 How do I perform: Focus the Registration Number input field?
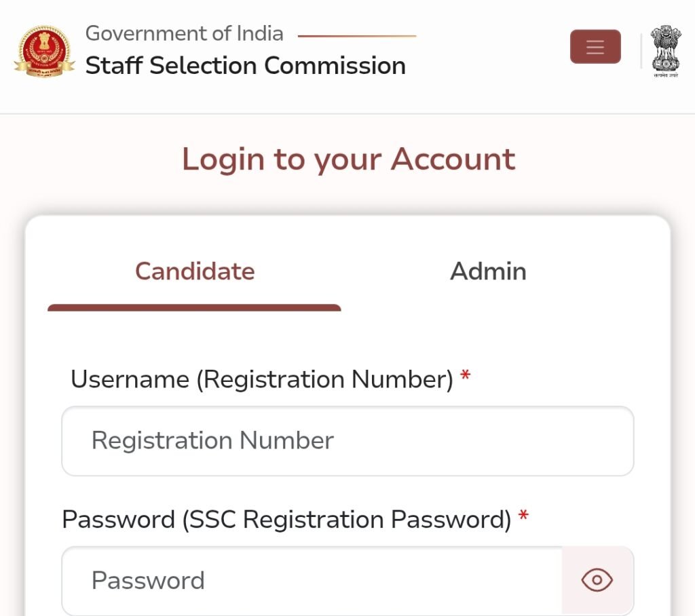tap(347, 441)
